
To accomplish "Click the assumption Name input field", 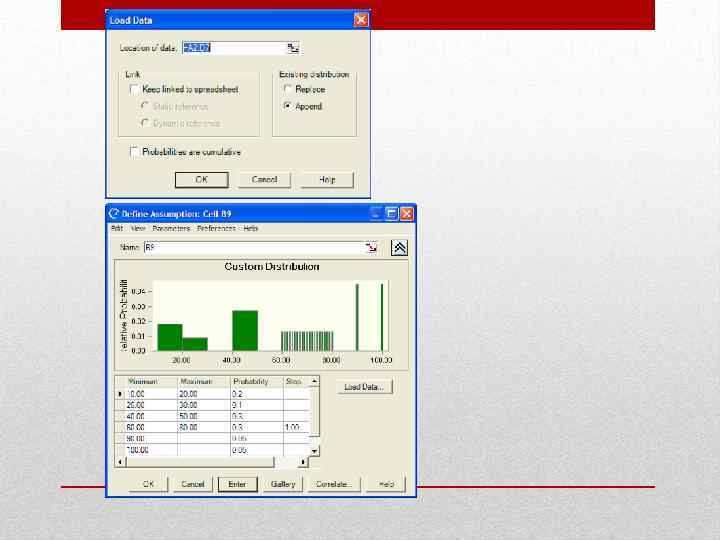I will coord(254,248).
